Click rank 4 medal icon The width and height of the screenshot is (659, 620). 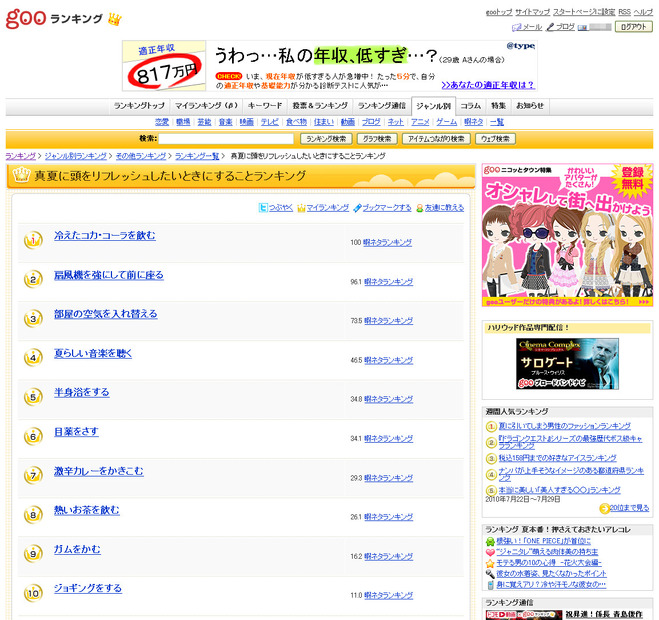pos(33,358)
